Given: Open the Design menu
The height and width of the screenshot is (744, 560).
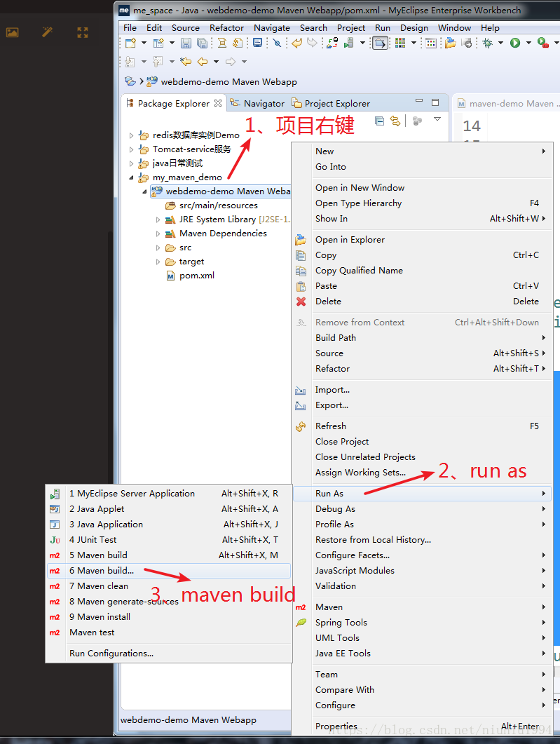Looking at the screenshot, I should (414, 28).
